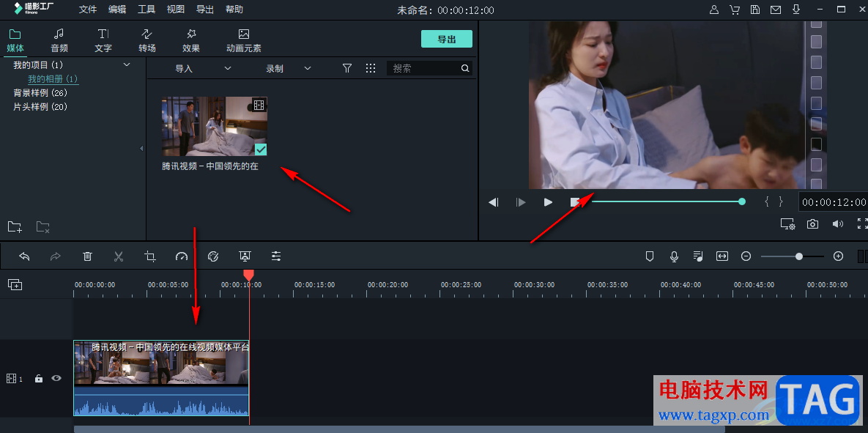Click the undo arrow

click(24, 256)
